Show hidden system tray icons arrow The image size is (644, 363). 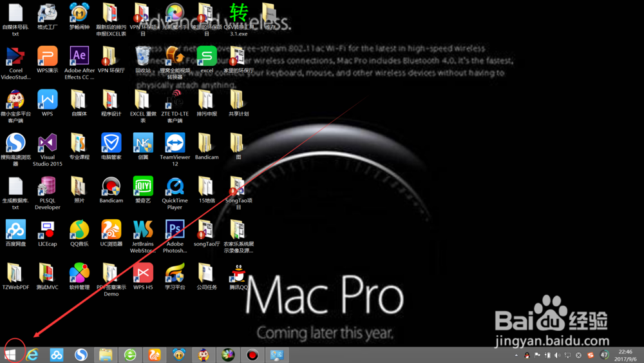tap(516, 355)
